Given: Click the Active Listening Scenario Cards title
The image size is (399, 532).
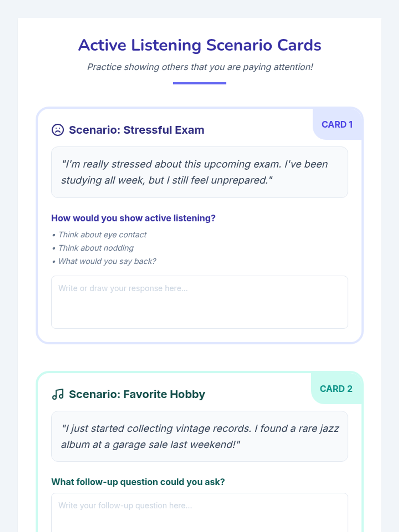Looking at the screenshot, I should coord(199,45).
